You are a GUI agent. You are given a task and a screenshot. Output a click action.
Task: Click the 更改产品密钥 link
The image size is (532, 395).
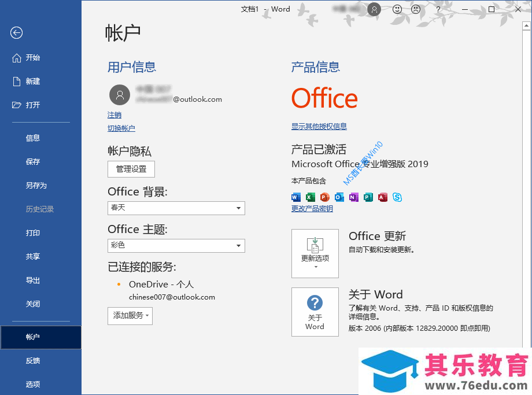(312, 209)
